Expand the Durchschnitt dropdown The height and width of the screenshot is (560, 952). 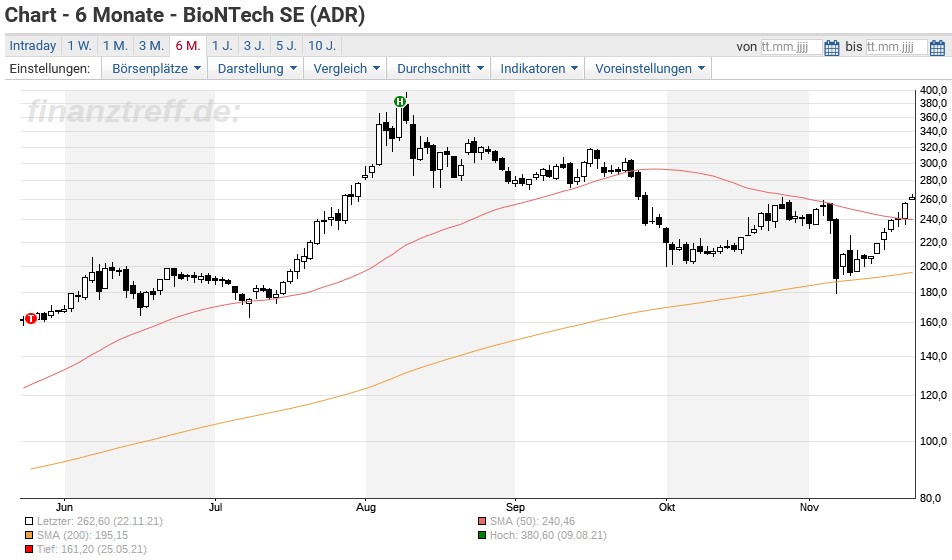coord(440,69)
